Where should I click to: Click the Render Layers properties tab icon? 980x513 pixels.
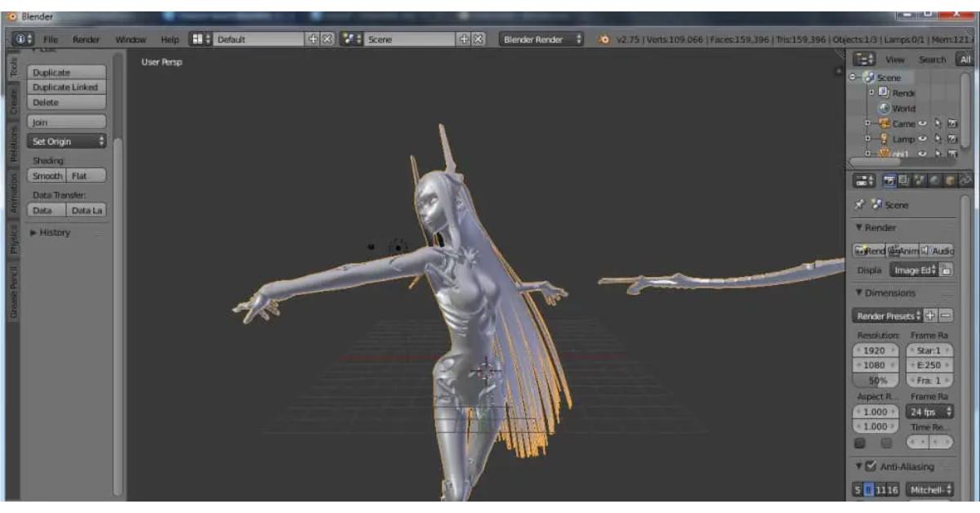pos(904,181)
